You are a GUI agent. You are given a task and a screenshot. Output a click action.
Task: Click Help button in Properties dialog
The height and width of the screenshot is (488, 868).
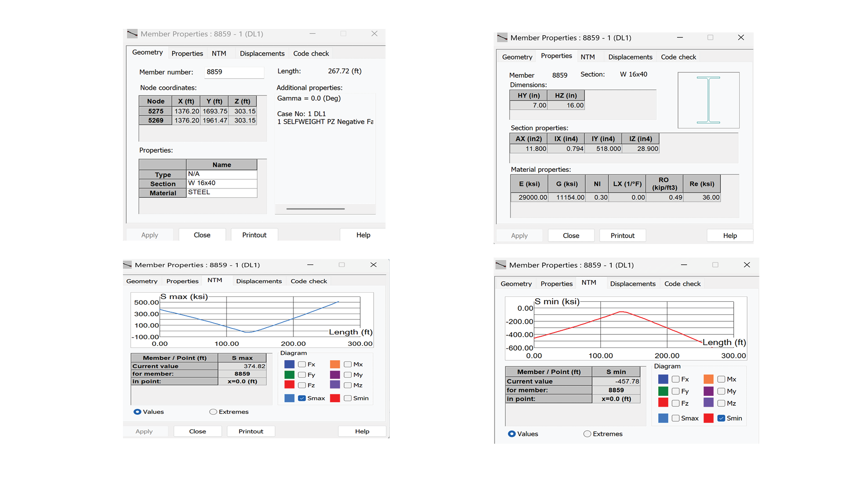pyautogui.click(x=730, y=235)
